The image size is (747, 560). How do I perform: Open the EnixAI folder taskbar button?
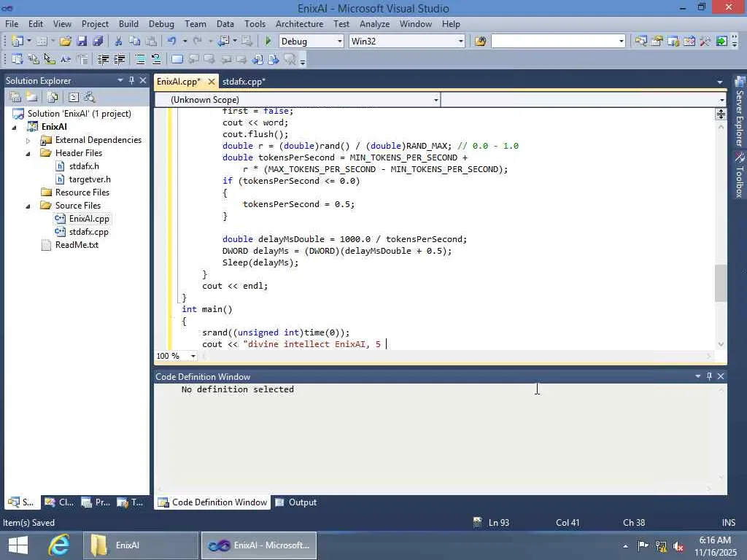click(141, 545)
